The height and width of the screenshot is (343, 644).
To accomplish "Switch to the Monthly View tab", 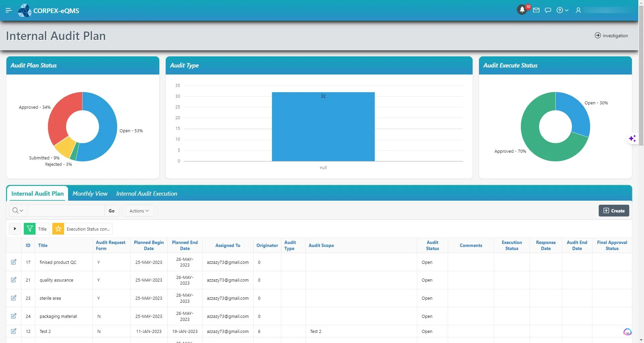I will click(x=90, y=194).
